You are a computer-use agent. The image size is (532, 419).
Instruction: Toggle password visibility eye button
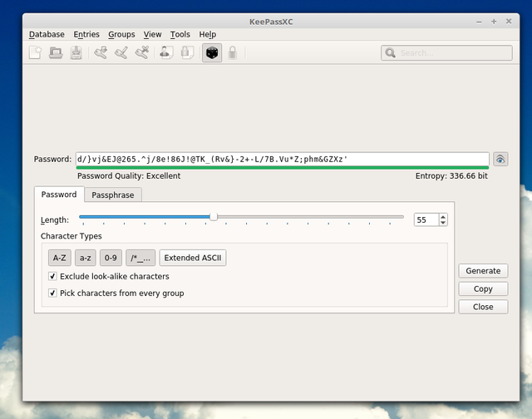500,159
